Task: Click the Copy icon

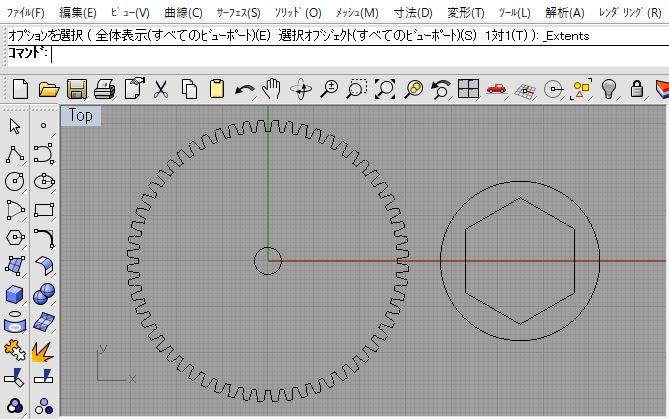Action: [x=189, y=89]
